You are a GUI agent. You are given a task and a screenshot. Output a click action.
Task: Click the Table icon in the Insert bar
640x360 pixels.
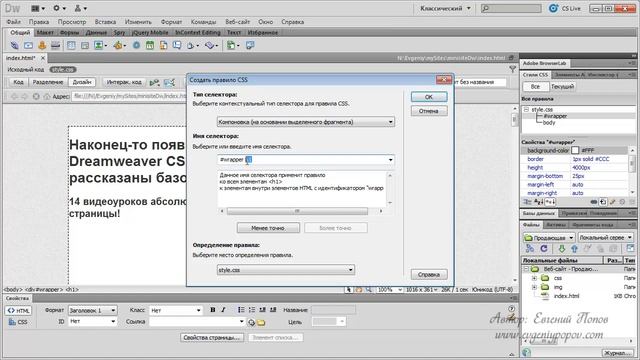click(71, 45)
